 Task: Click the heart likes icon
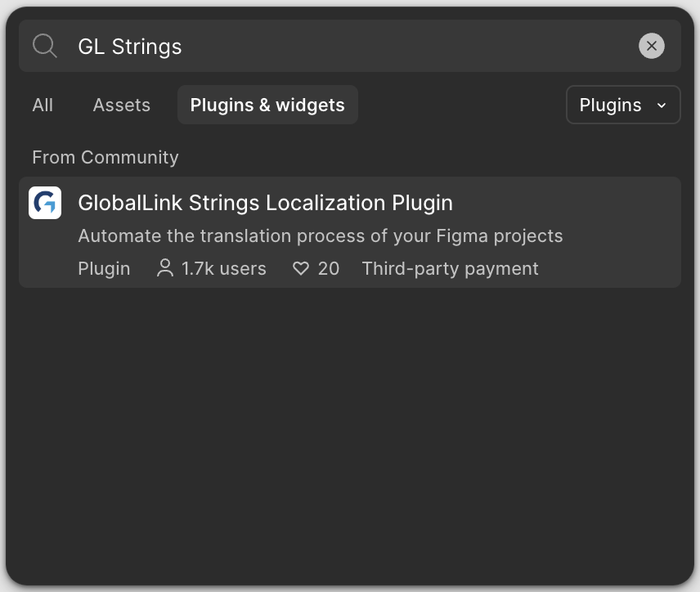300,268
